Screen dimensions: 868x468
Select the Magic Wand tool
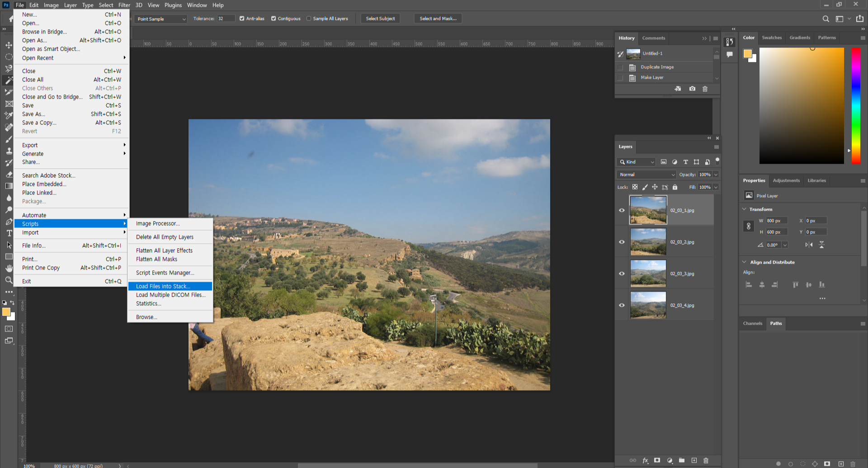click(9, 80)
